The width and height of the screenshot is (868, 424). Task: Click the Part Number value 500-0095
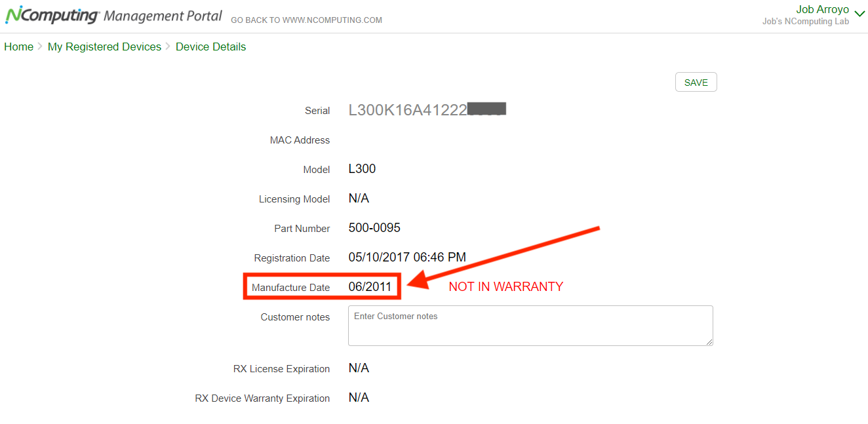click(374, 228)
